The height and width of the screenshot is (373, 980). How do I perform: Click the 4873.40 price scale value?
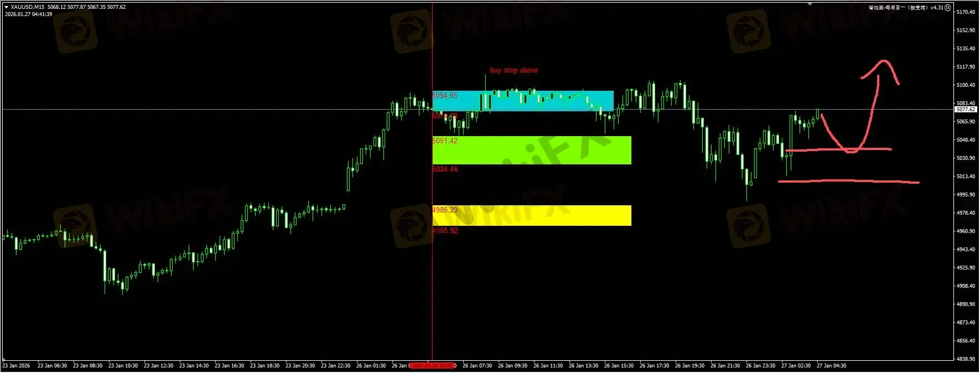tap(966, 323)
